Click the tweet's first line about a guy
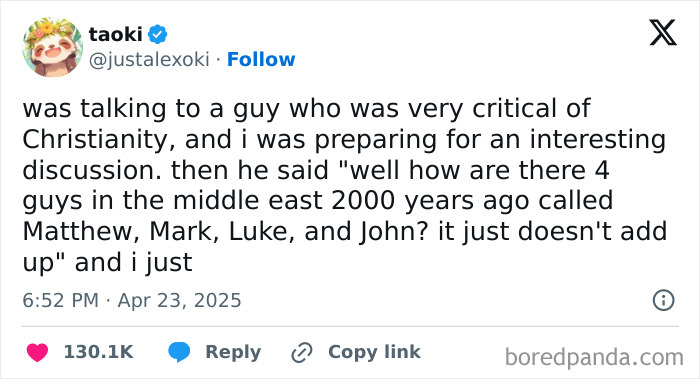 [x=307, y=109]
